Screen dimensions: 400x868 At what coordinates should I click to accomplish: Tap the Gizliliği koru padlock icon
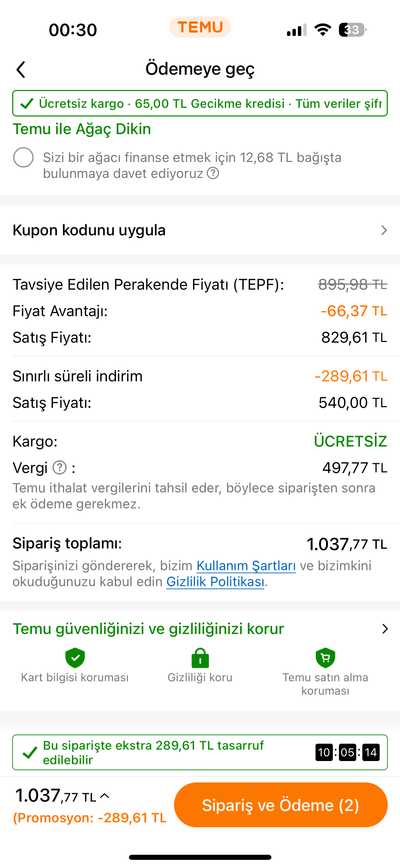[x=200, y=658]
